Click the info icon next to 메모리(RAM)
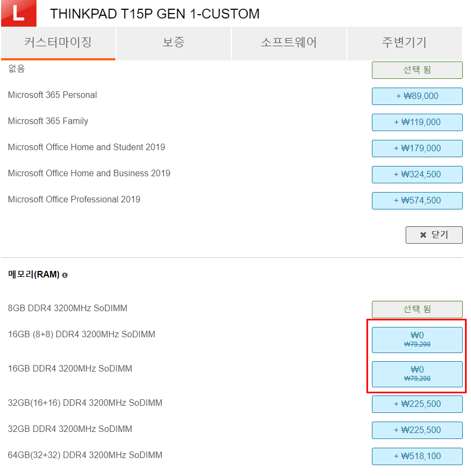Screen dimensions: 471x476 65,275
